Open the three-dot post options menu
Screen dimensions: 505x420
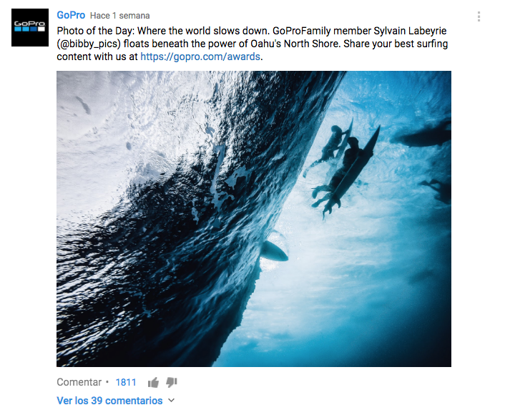point(479,16)
